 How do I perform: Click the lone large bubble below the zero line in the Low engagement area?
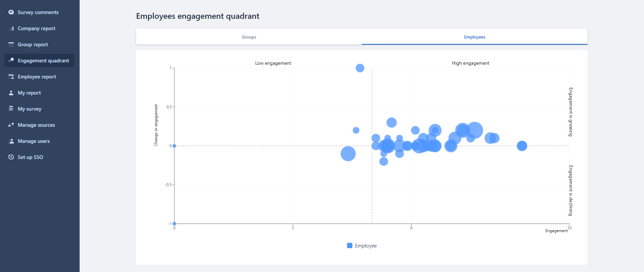[348, 154]
